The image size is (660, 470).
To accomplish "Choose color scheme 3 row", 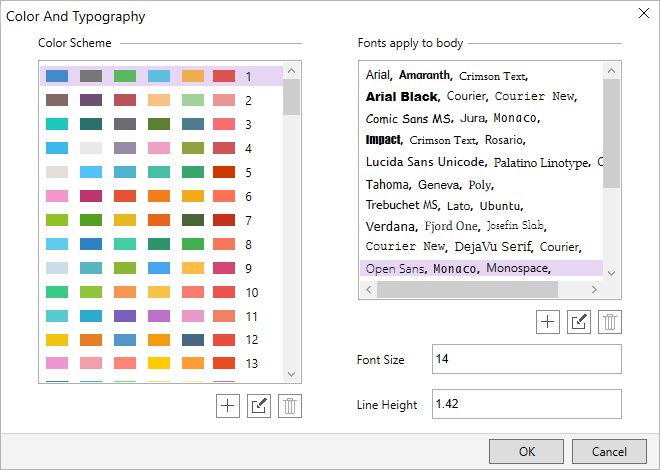I will click(160, 124).
